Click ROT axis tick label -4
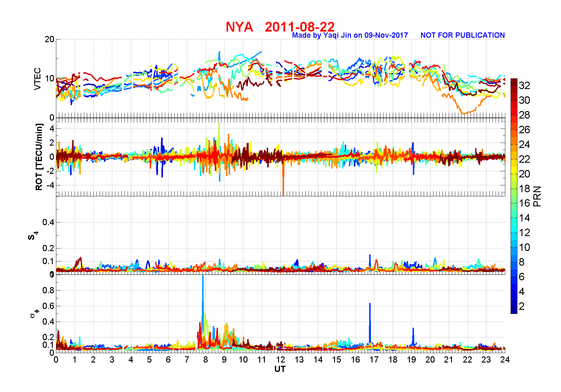Viewport: 561px width, 392px height. 51,185
